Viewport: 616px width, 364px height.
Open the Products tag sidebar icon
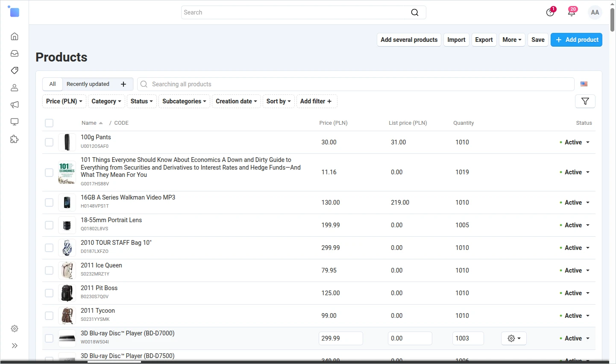(15, 70)
